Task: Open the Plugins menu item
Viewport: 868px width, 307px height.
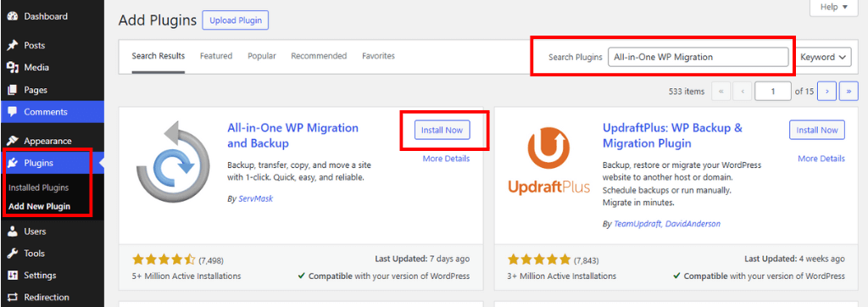Action: tap(52, 163)
